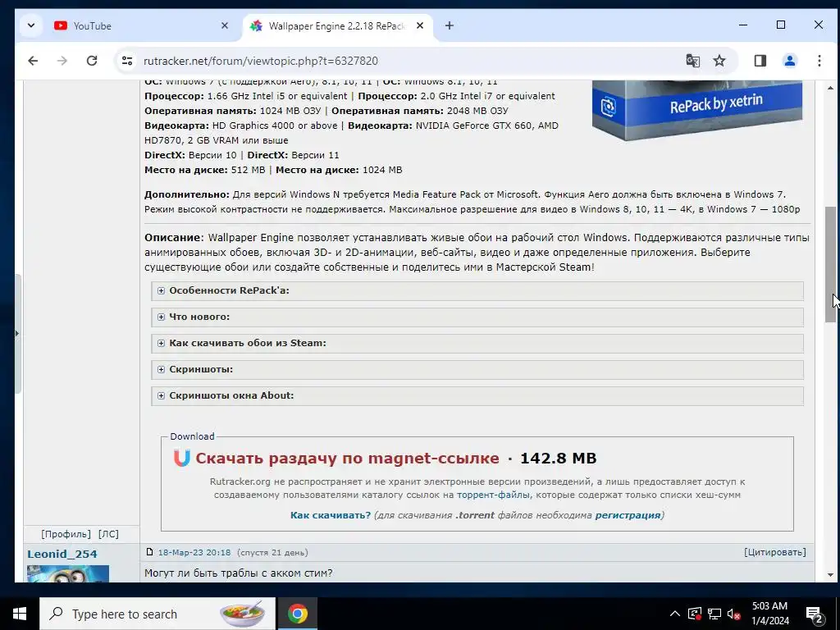Close the YouTube tab
Screen dimensions: 840x630
225,25
